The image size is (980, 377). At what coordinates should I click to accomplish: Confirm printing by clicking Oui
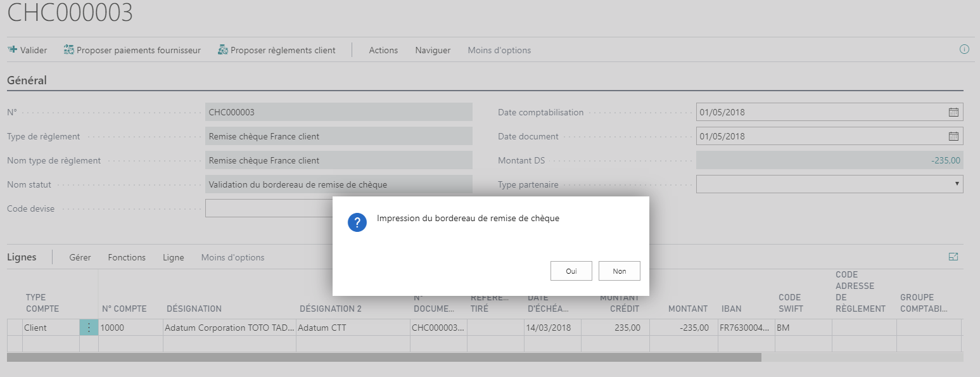coord(571,271)
